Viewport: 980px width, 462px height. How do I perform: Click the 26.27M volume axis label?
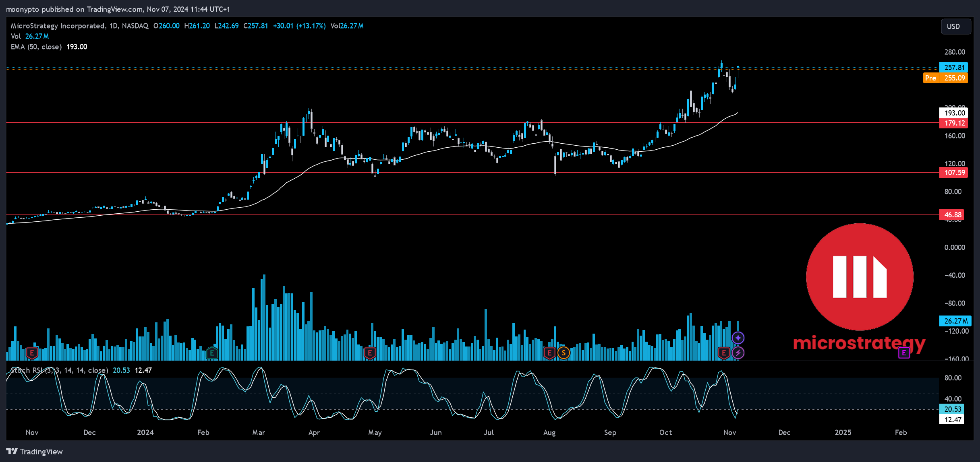point(955,321)
